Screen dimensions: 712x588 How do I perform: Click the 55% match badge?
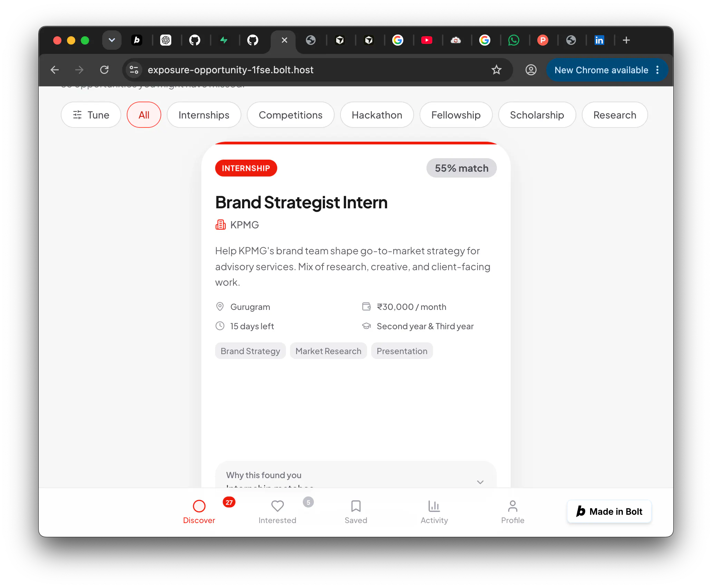[462, 168]
